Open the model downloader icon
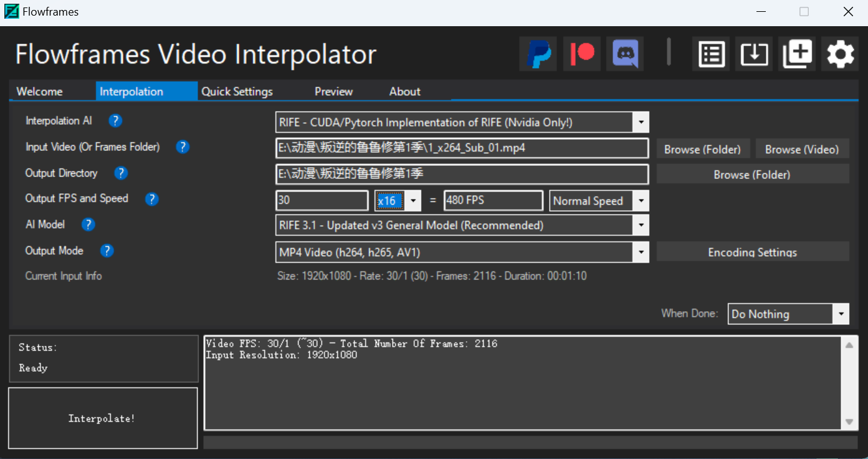Screen dimensions: 868x459 [754, 54]
